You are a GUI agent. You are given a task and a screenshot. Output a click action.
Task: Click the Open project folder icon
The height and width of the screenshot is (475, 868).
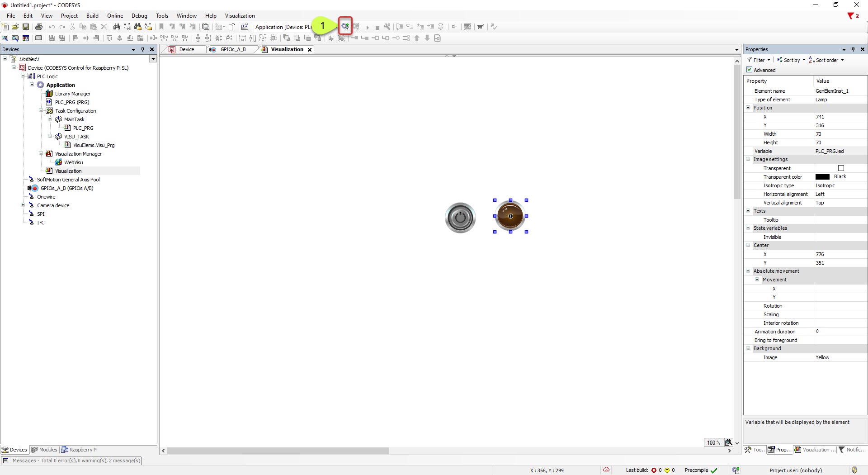(x=15, y=27)
